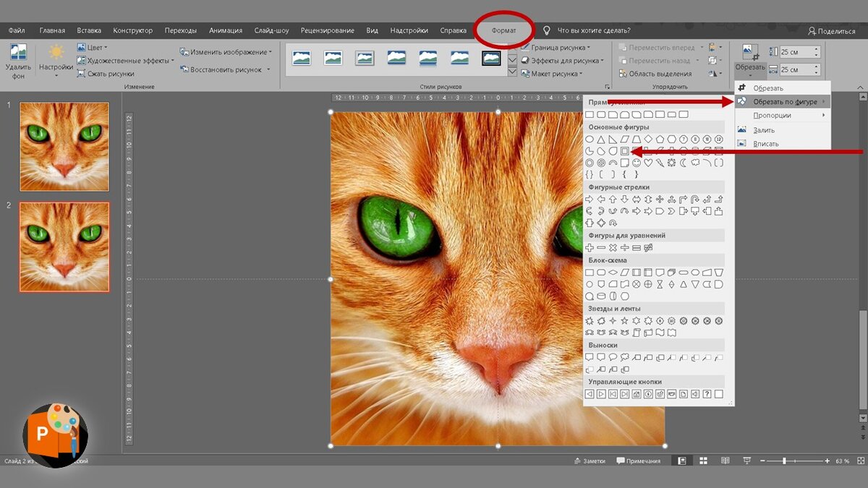868x488 pixels.
Task: Toggle normal view button in status bar
Action: point(681,461)
